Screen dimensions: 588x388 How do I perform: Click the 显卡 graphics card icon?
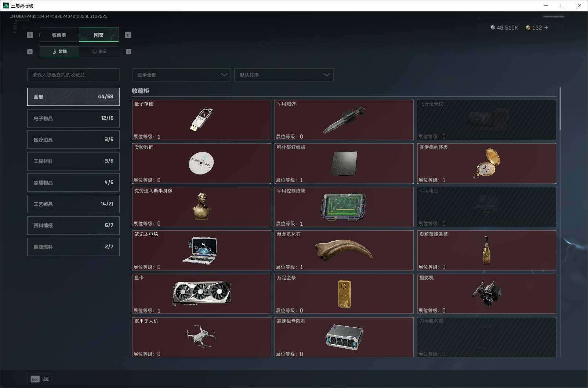202,294
